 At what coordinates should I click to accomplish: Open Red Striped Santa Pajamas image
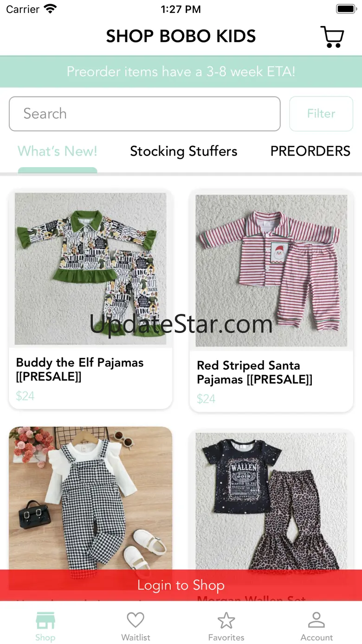tap(271, 270)
